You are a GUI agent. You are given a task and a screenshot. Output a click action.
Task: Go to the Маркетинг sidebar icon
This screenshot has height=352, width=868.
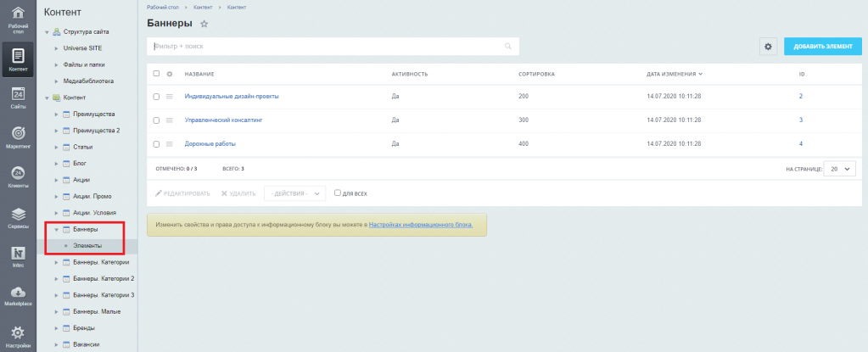[x=17, y=137]
